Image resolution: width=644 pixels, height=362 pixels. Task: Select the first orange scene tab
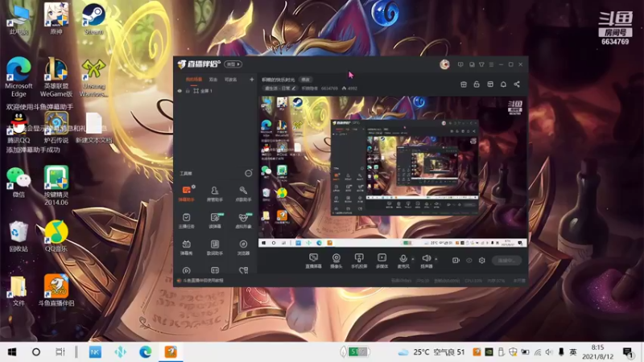[x=193, y=80]
